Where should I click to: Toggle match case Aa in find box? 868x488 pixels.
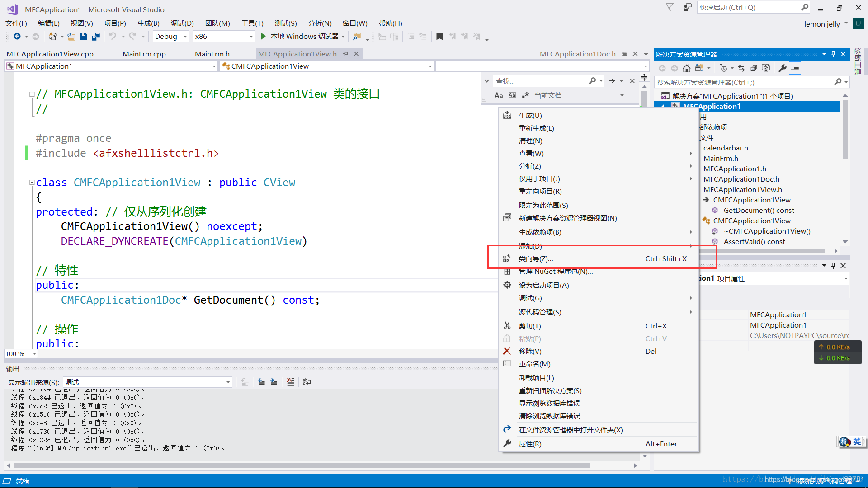coord(499,95)
